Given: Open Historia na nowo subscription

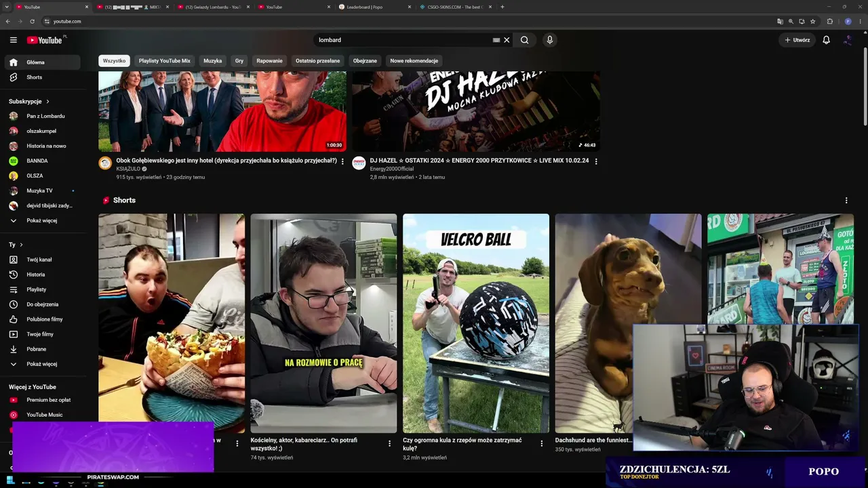Looking at the screenshot, I should pyautogui.click(x=42, y=146).
